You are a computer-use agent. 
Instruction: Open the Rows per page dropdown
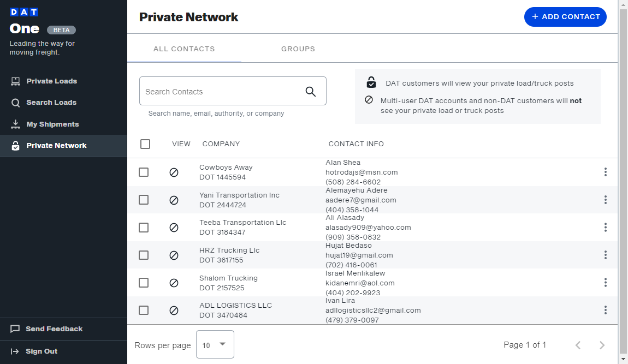click(x=215, y=344)
